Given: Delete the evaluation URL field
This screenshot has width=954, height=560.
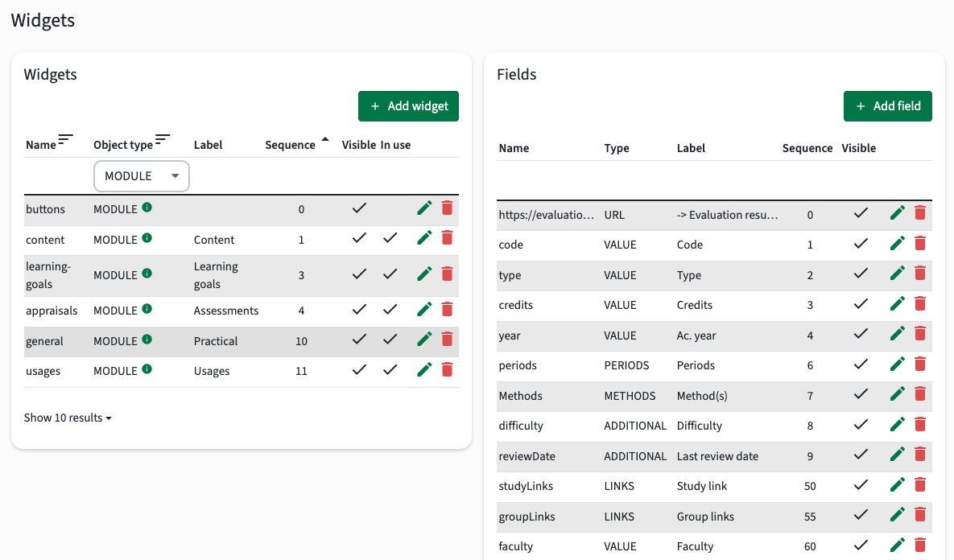Looking at the screenshot, I should coord(920,212).
